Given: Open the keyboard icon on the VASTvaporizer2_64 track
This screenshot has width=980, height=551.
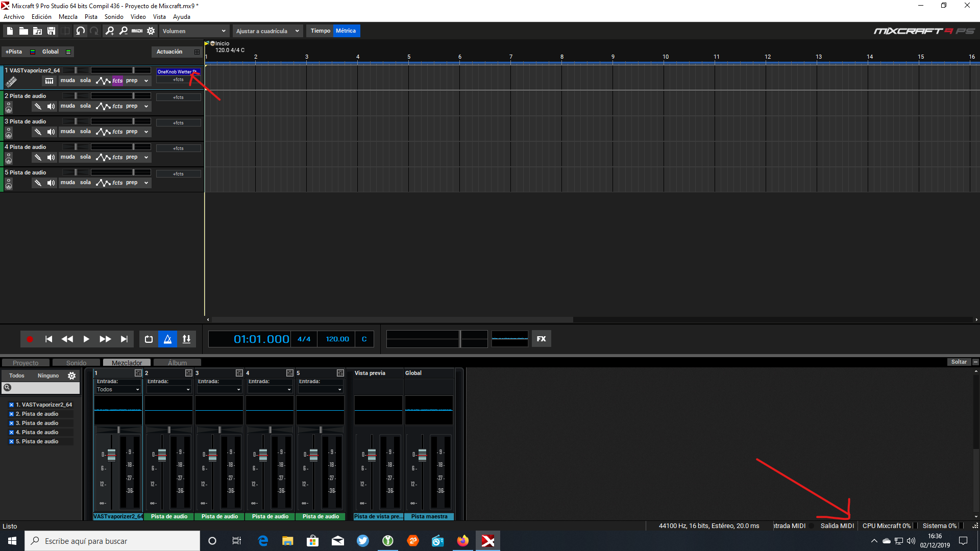Looking at the screenshot, I should pos(49,81).
